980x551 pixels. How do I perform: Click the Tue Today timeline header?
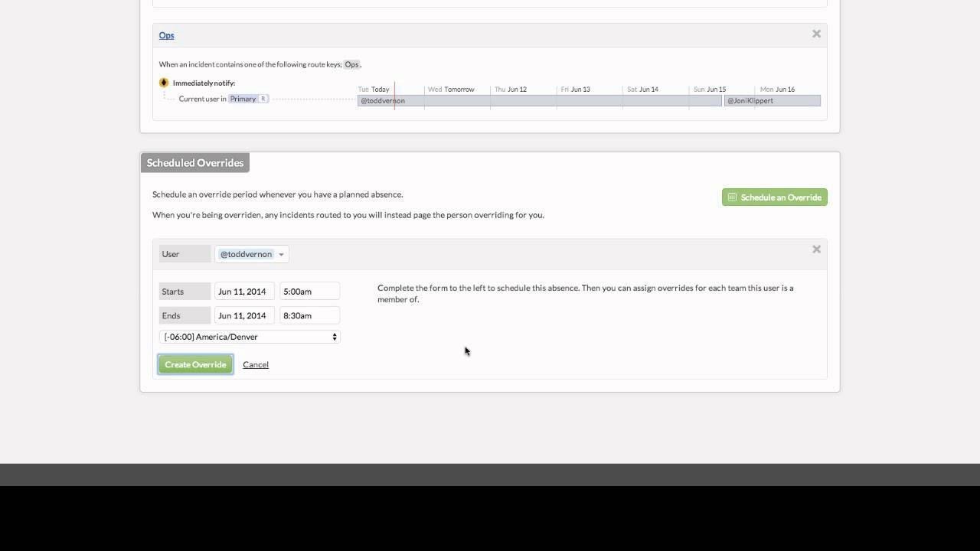tap(374, 90)
